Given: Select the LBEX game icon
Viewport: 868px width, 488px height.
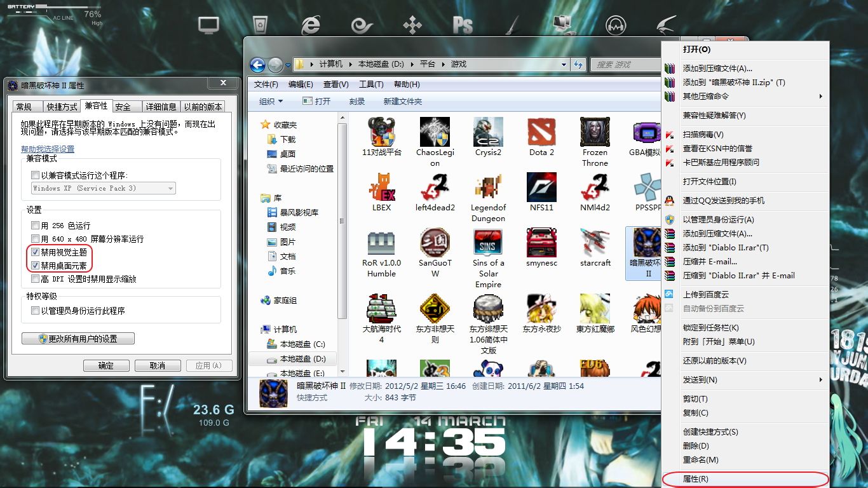Looking at the screenshot, I should [382, 187].
